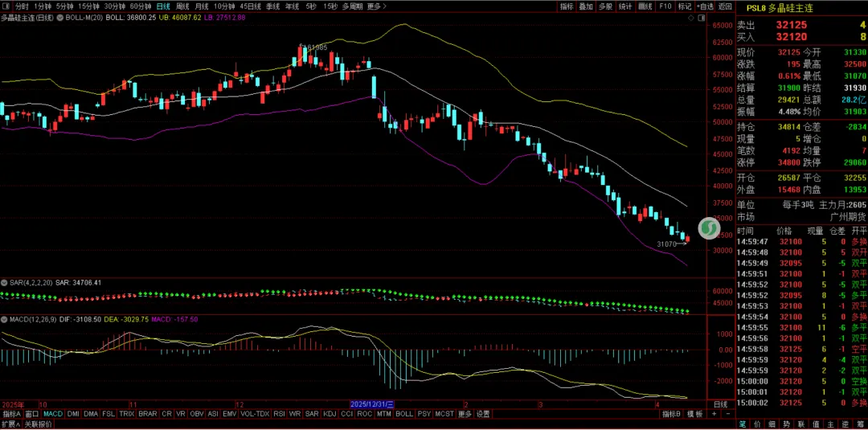Select the RSI indicator tab

280,413
